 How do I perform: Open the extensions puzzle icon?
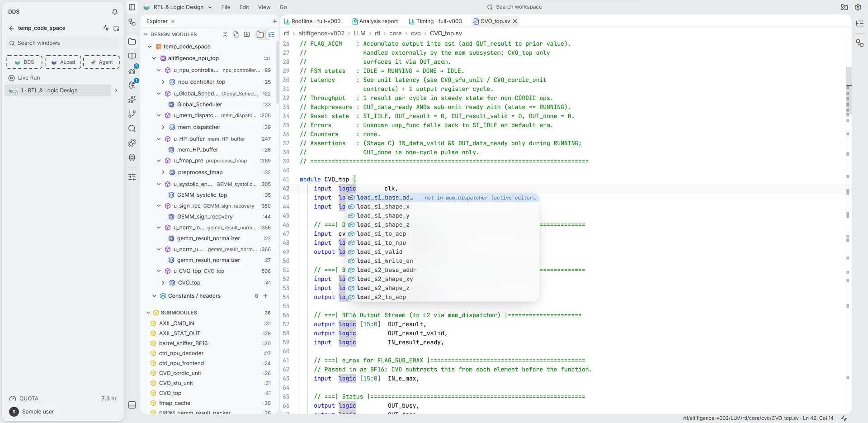132,143
